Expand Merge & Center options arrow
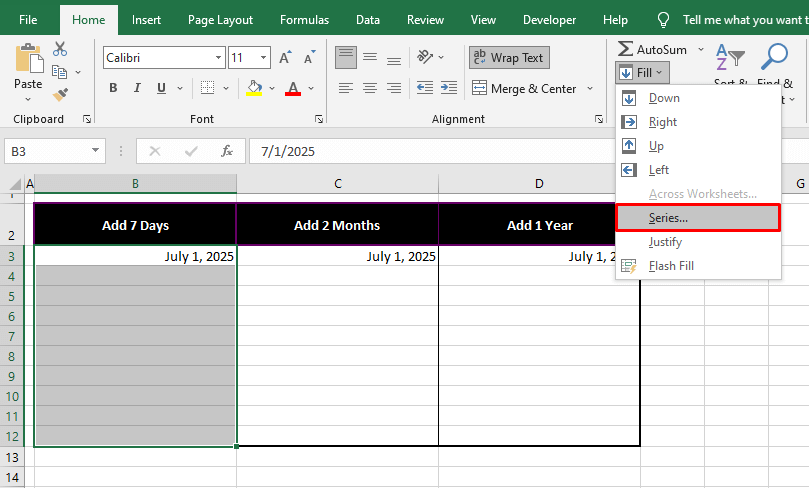 point(590,89)
